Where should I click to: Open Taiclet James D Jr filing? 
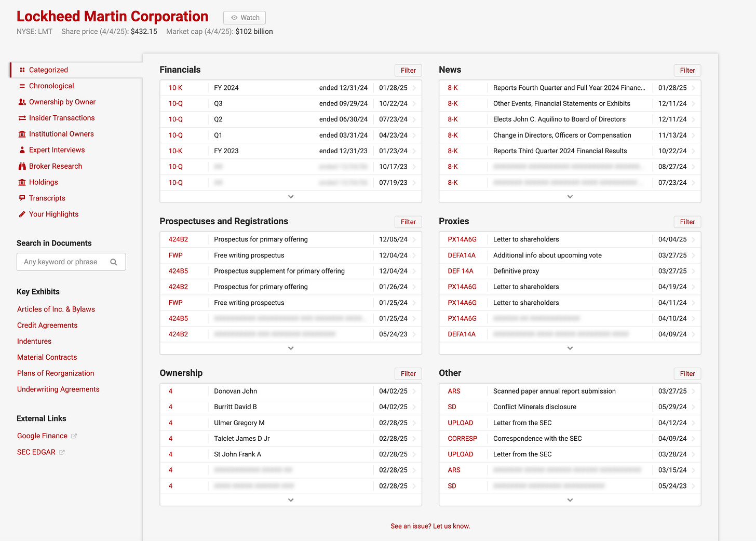pos(291,439)
